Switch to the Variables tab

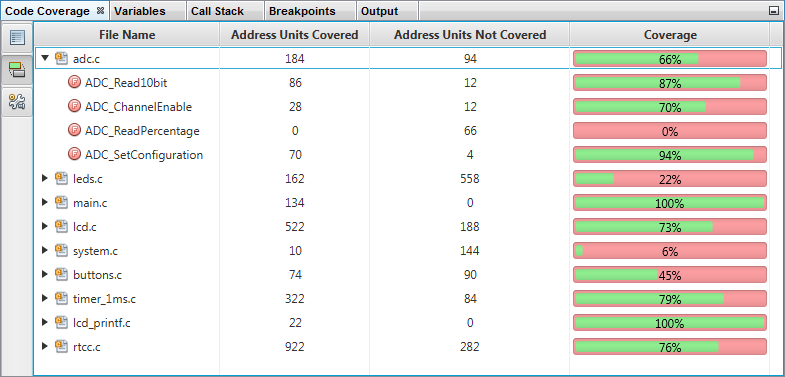tap(140, 11)
